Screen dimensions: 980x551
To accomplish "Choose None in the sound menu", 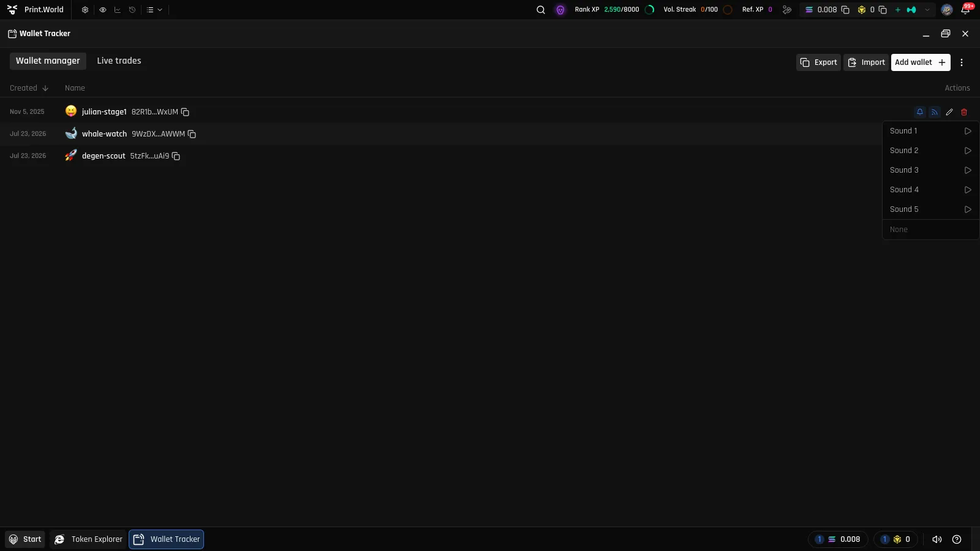I will 930,230.
